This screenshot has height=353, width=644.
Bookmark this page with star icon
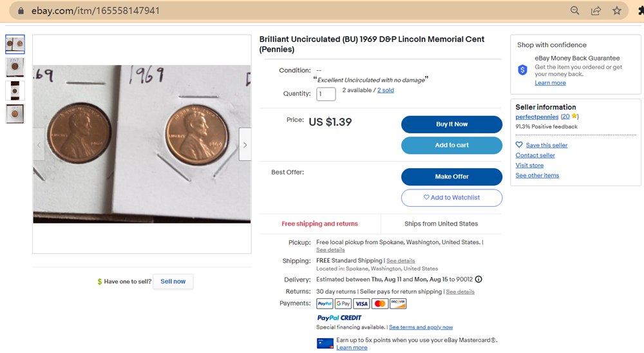tap(617, 10)
